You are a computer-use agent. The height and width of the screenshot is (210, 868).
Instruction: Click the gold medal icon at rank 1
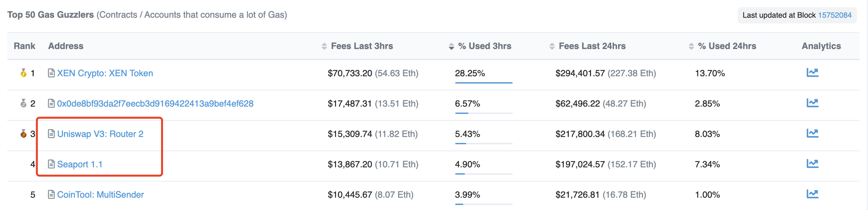(23, 73)
